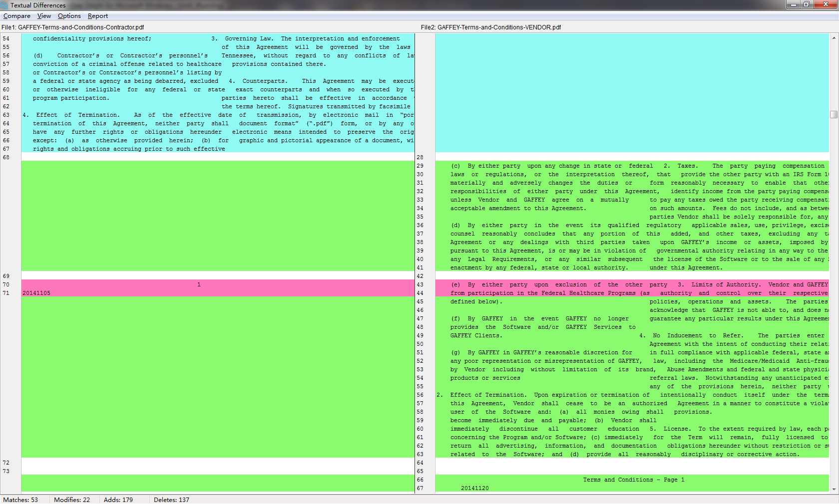
Task: Click the '20141120' text in right pane
Action: [475, 488]
